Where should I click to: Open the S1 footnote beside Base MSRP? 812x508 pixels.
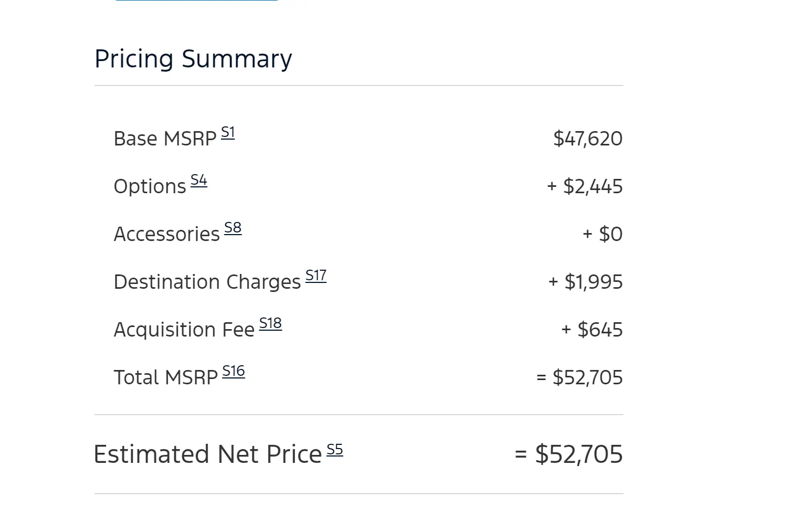point(228,132)
